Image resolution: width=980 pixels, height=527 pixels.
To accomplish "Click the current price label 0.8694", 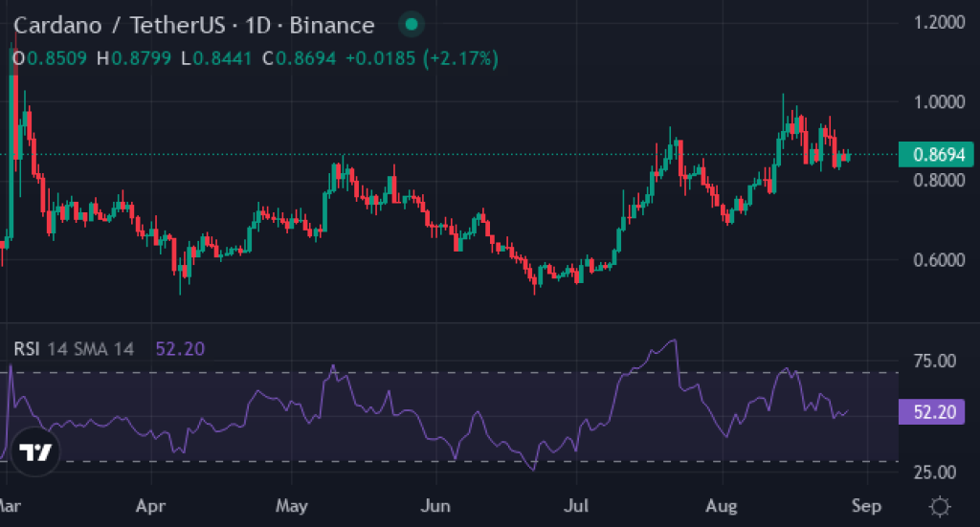I will (936, 154).
